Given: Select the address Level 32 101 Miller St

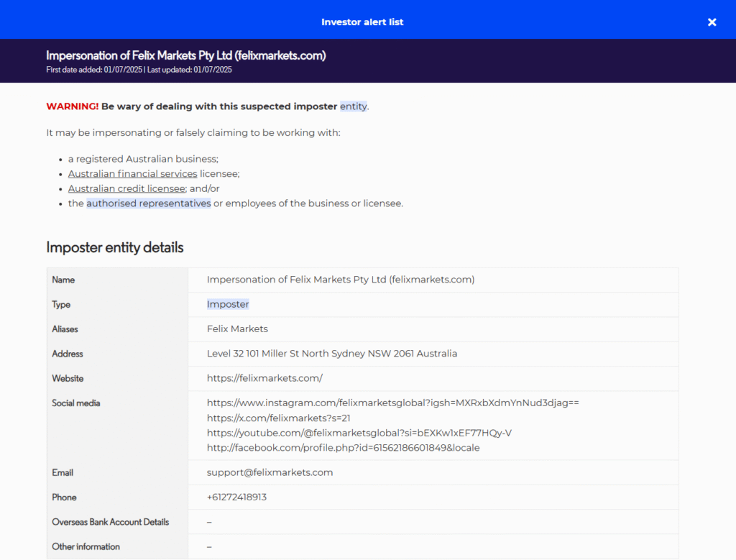Looking at the screenshot, I should click(x=332, y=354).
